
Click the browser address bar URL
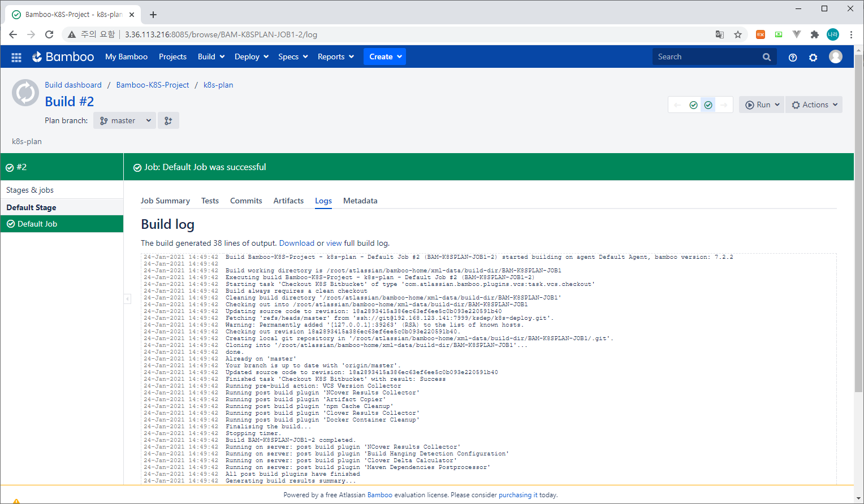pyautogui.click(x=221, y=34)
